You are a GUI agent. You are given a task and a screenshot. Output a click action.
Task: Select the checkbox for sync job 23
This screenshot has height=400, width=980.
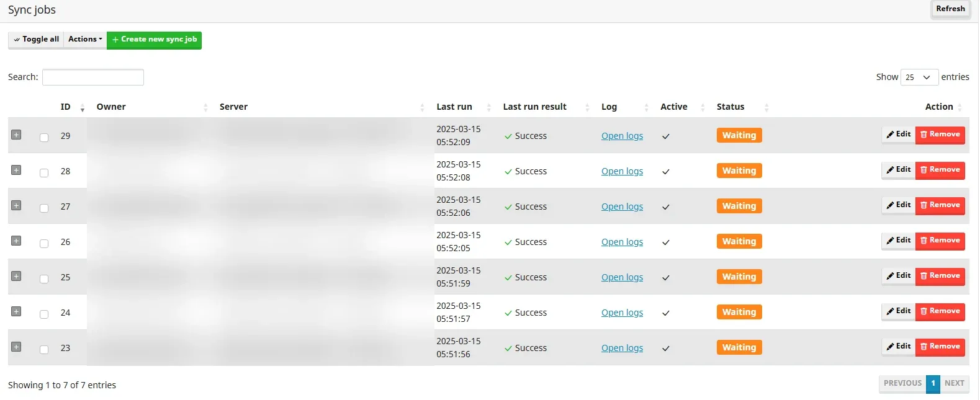[x=44, y=349]
